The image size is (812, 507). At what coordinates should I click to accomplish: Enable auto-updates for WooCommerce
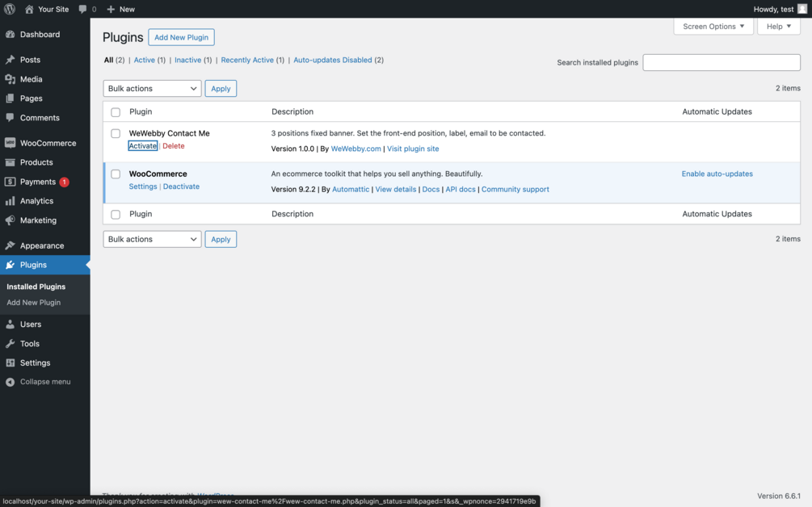click(x=717, y=174)
